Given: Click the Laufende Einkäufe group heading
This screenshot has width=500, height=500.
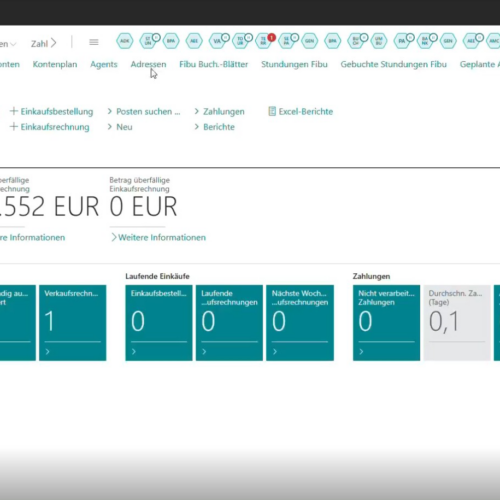Looking at the screenshot, I should coord(157,276).
